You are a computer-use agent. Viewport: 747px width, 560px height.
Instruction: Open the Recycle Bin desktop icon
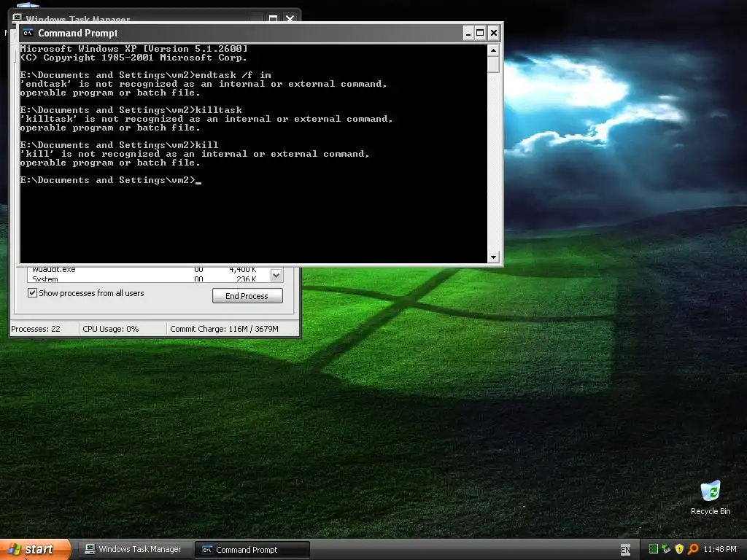point(711,498)
